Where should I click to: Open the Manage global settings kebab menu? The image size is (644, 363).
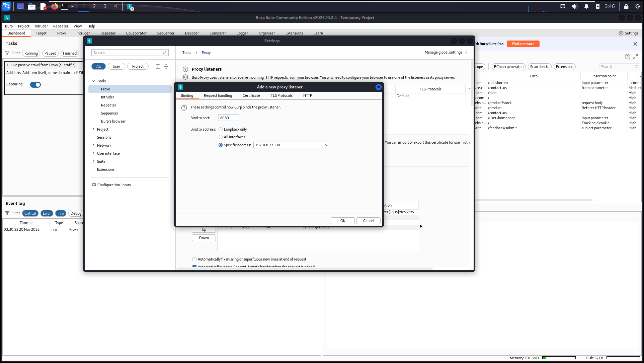point(466,53)
